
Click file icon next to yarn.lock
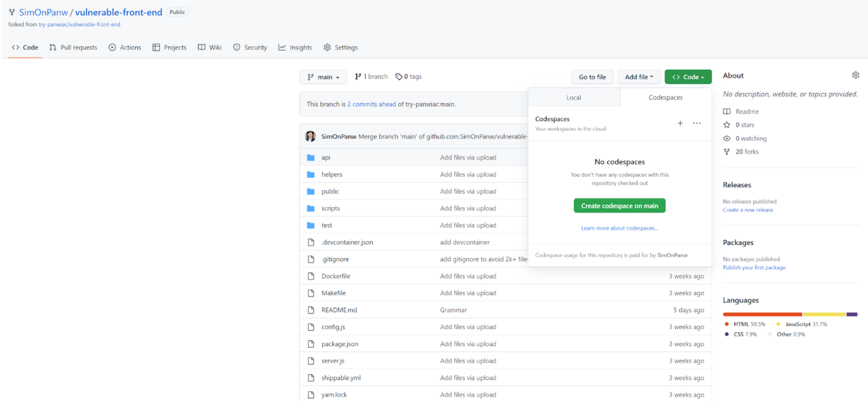coord(311,395)
